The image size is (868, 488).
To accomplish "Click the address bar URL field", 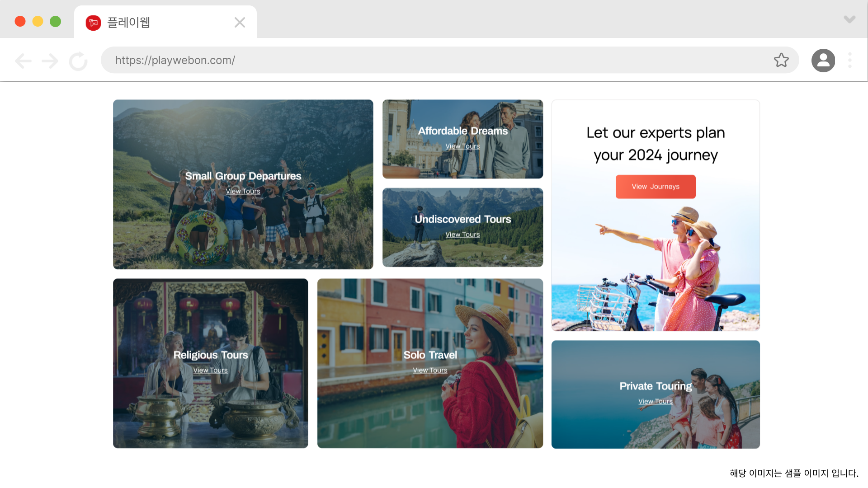I will coord(450,60).
